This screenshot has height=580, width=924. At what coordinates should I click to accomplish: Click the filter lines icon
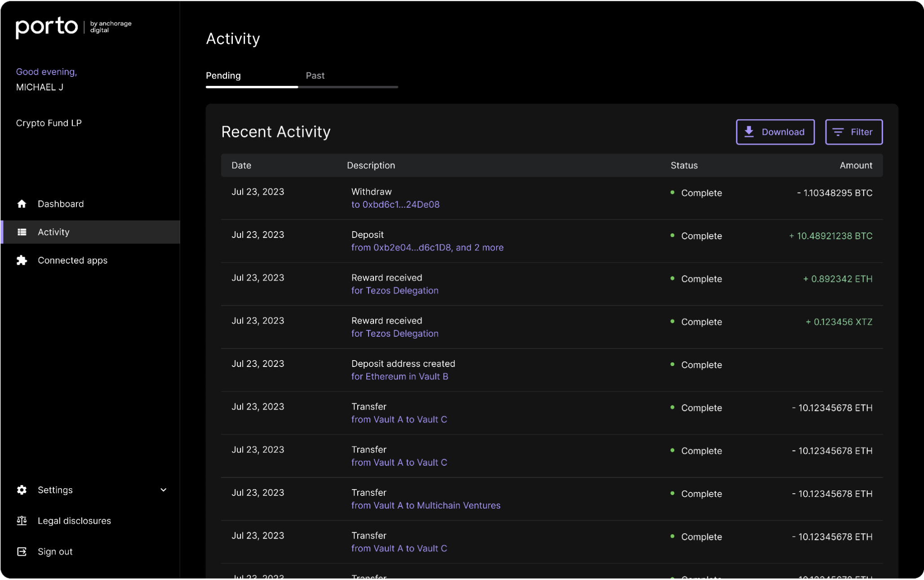coord(838,132)
